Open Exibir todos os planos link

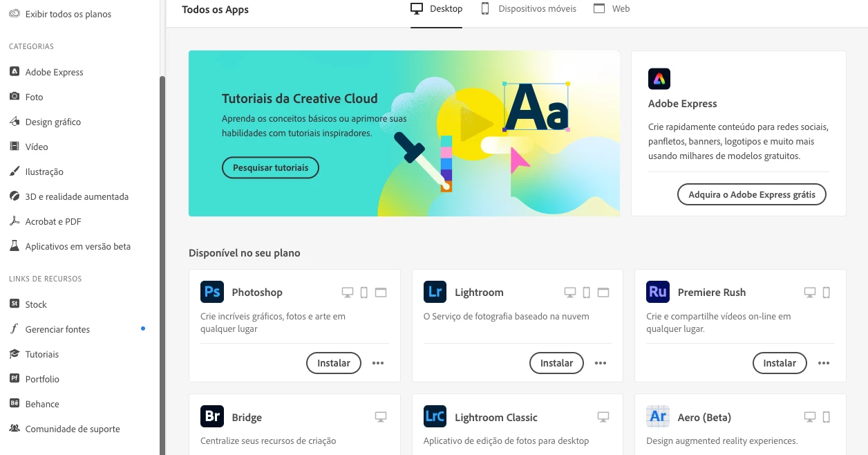pos(68,14)
